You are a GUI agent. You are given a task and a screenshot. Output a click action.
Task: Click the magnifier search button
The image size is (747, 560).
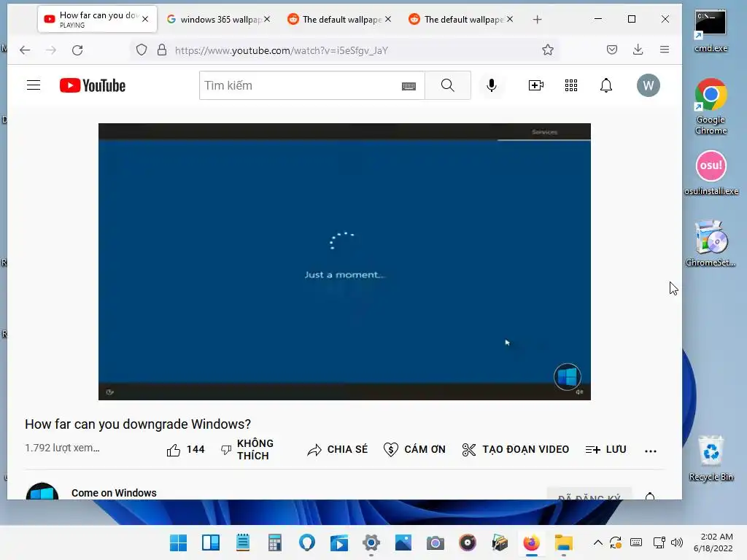click(x=447, y=85)
